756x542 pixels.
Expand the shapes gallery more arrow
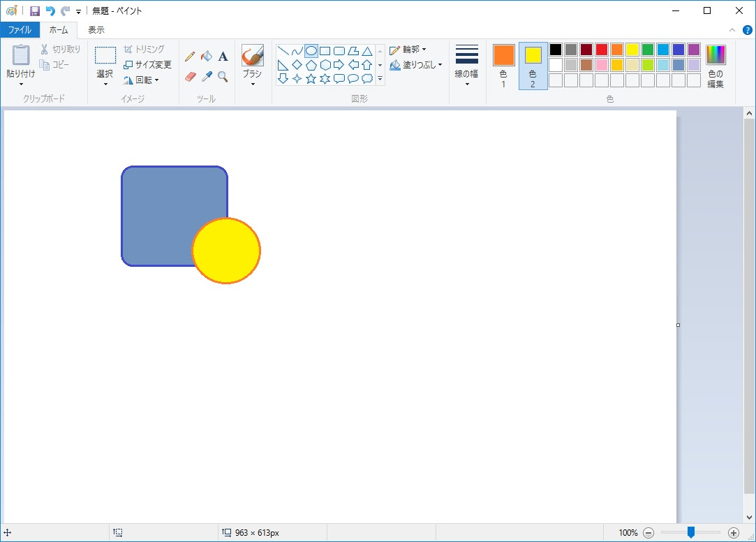tap(380, 79)
